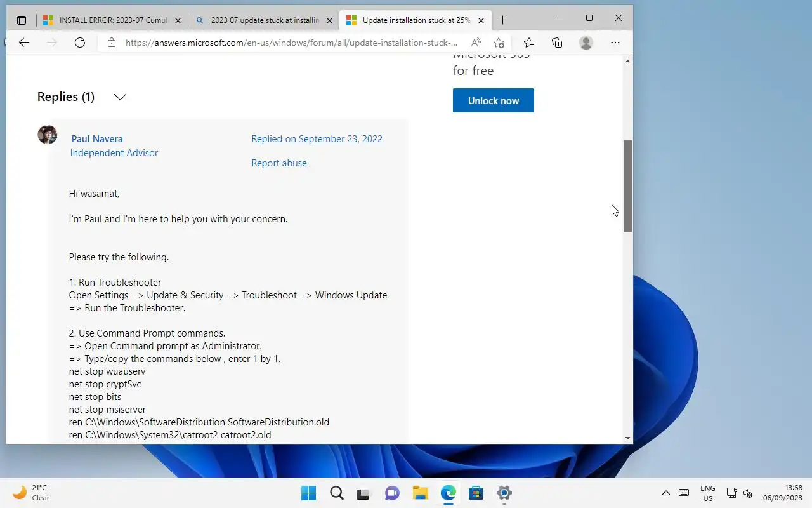812x508 pixels.
Task: Click the Report abuse link
Action: point(279,163)
